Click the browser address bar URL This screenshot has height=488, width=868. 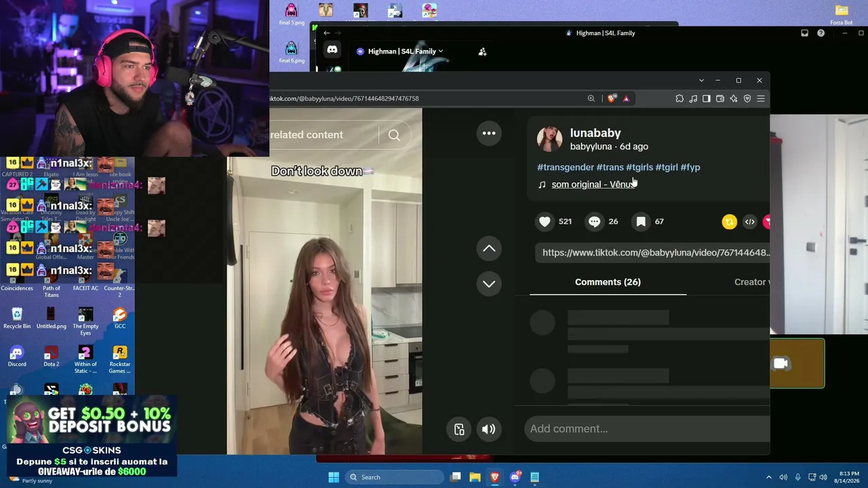pyautogui.click(x=344, y=99)
